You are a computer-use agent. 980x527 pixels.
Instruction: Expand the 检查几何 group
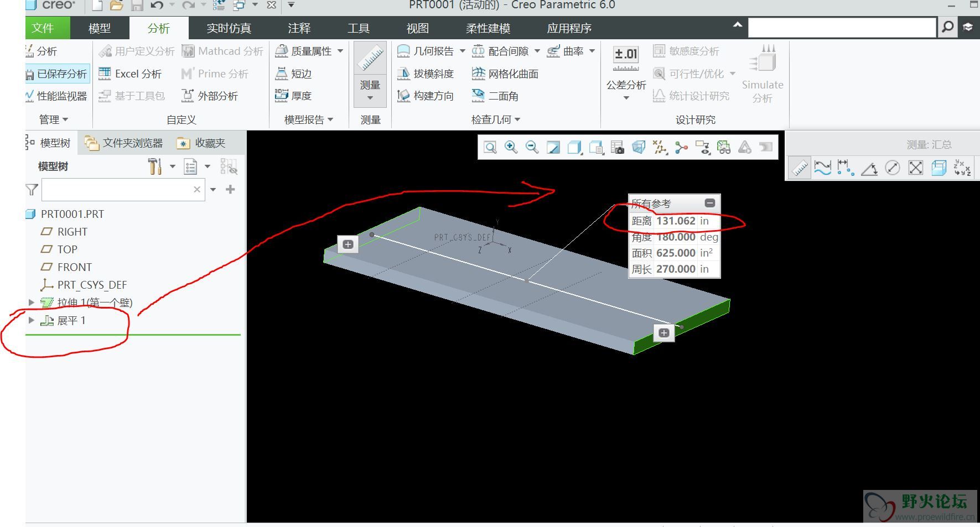[x=496, y=119]
